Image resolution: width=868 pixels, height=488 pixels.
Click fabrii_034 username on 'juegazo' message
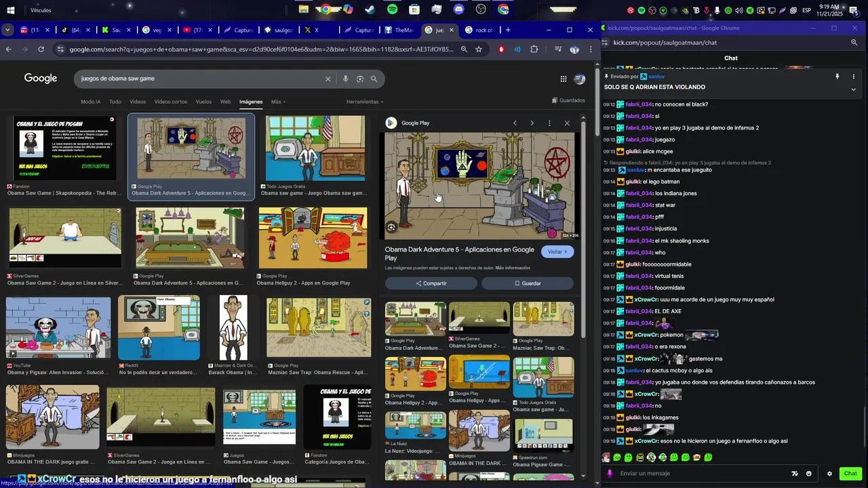639,140
